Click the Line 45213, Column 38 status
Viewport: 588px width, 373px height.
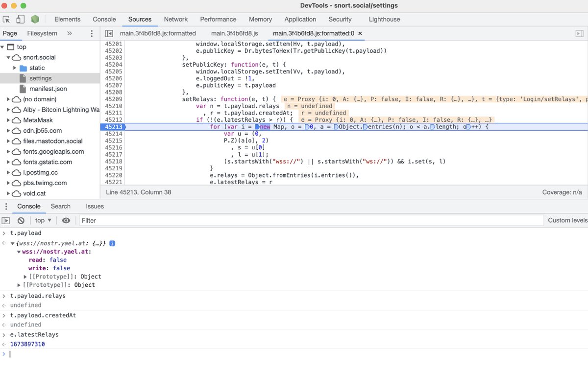pyautogui.click(x=139, y=192)
